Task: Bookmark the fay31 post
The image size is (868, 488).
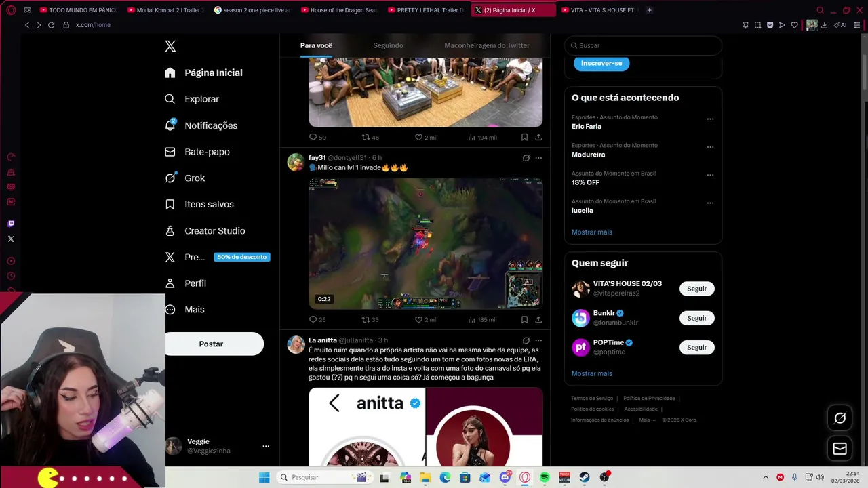Action: point(524,319)
